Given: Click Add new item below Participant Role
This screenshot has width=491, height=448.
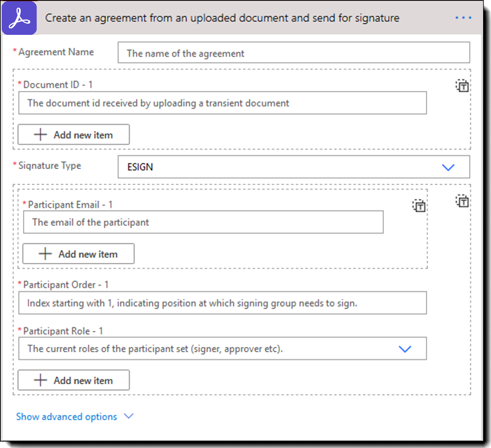Looking at the screenshot, I should click(x=73, y=381).
